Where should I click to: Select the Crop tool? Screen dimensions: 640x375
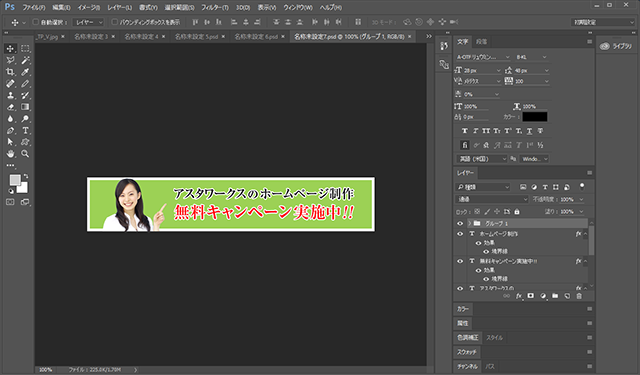(x=10, y=72)
